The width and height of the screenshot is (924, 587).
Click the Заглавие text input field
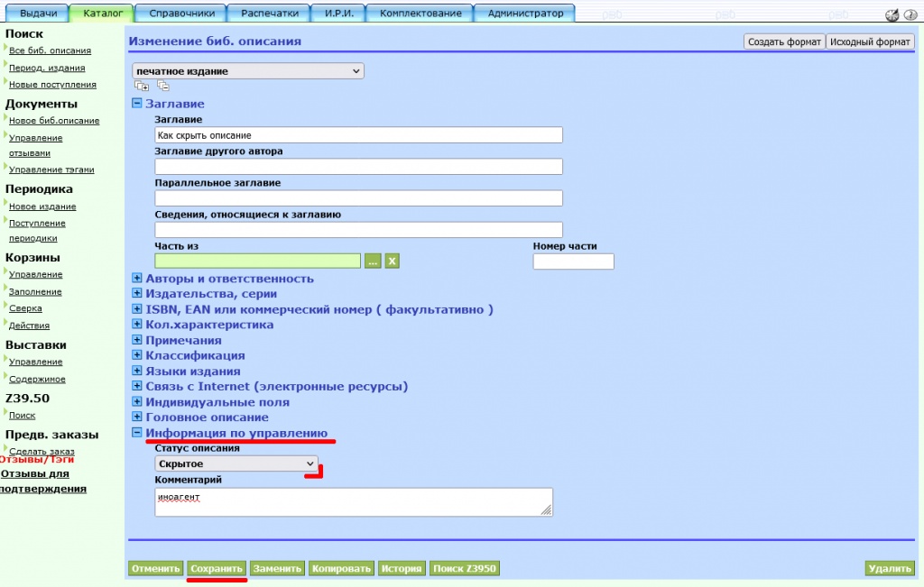pos(358,135)
